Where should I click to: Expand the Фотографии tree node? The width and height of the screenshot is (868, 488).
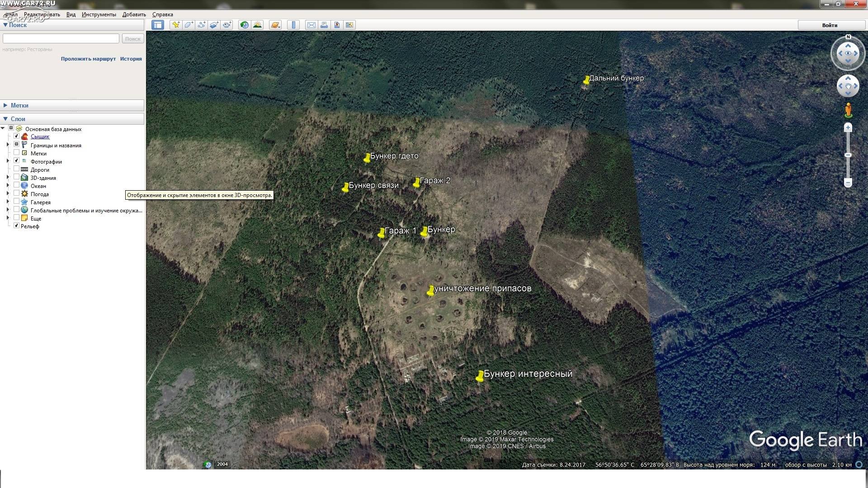tap(8, 161)
